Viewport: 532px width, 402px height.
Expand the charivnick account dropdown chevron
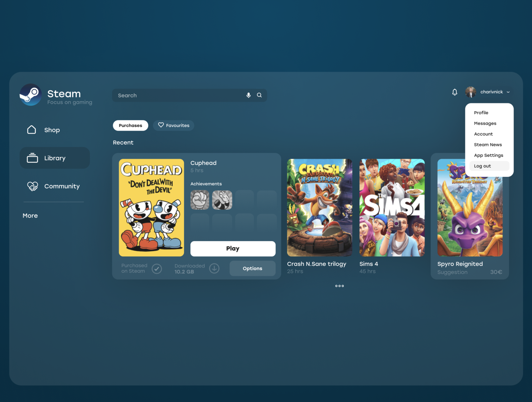(x=508, y=92)
